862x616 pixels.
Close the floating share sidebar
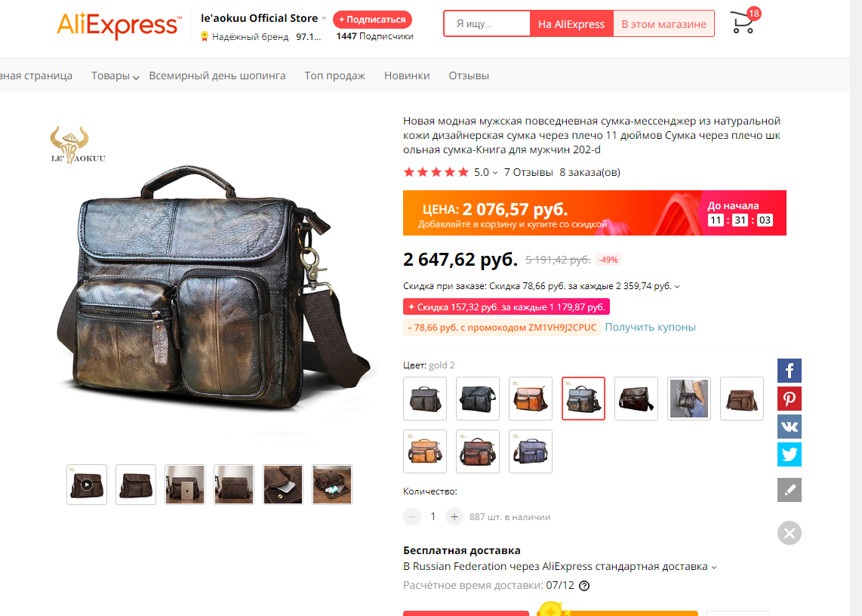pyautogui.click(x=789, y=533)
